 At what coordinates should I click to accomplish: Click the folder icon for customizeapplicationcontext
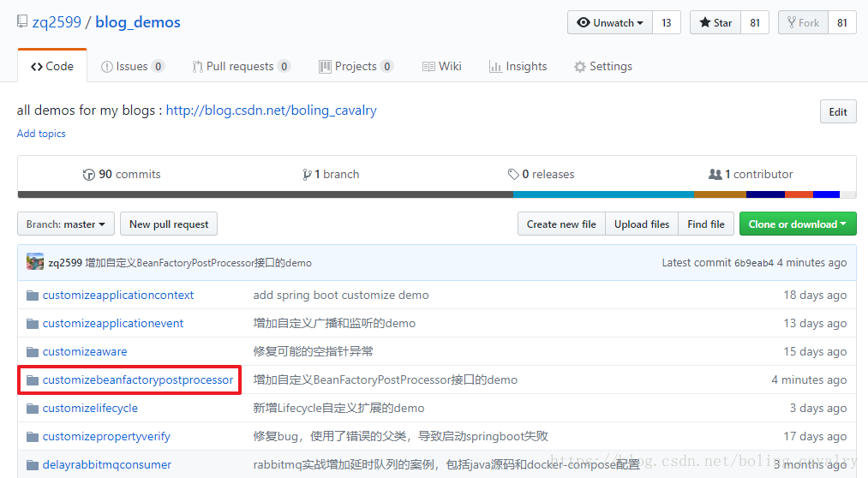pos(33,296)
